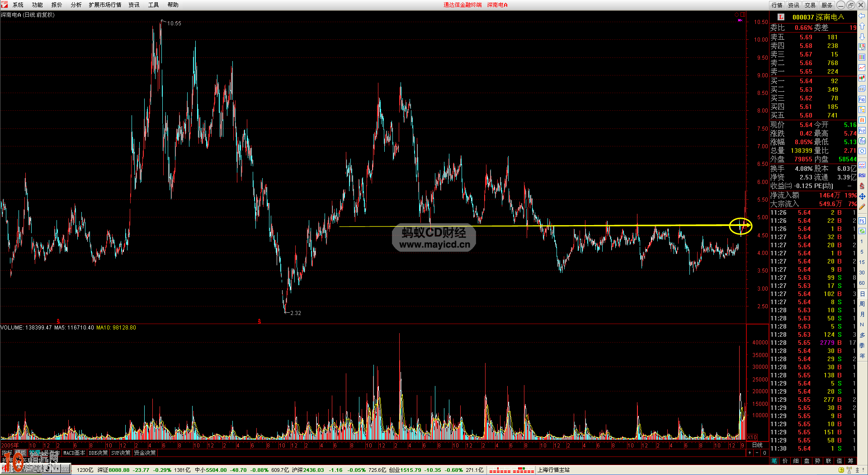Select the 笔 tick detail tab
Viewport: 868px width, 475px height.
click(774, 461)
